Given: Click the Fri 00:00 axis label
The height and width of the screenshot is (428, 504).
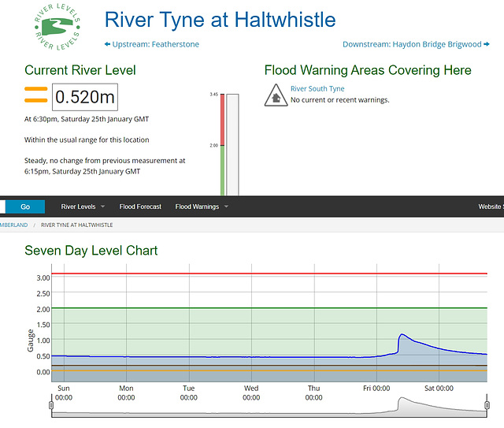Looking at the screenshot, I should point(376,389).
